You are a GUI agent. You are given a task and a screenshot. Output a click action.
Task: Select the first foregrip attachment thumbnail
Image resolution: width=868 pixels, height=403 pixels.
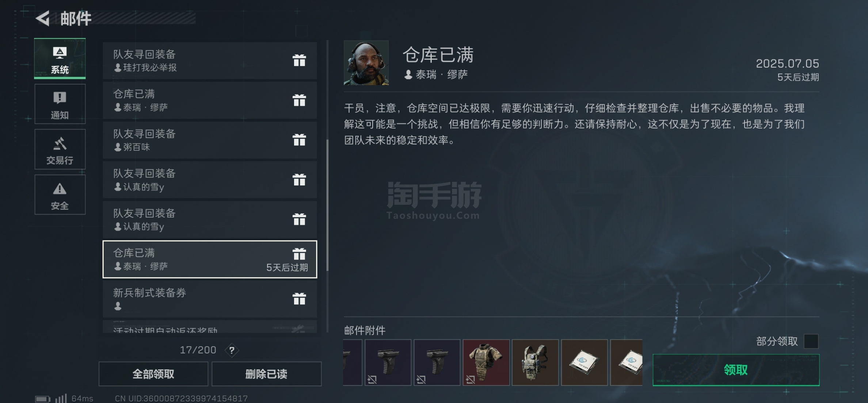[388, 362]
